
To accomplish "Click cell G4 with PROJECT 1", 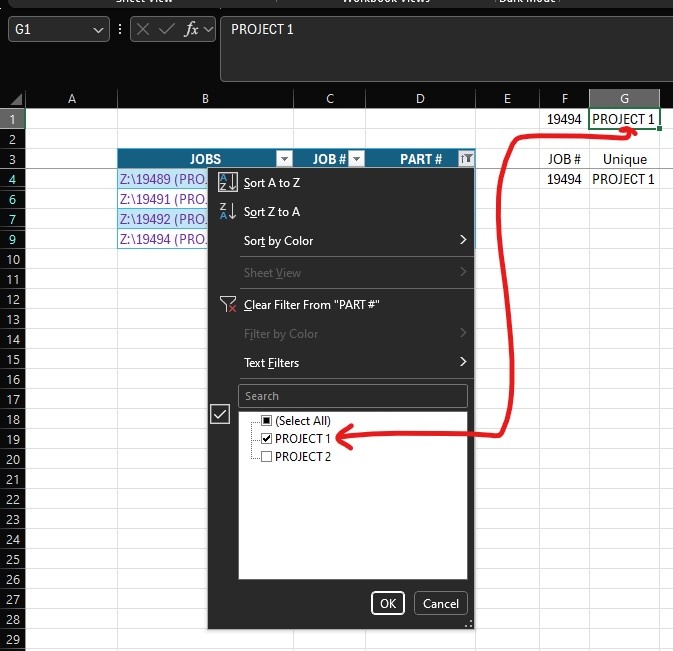I will (x=624, y=179).
